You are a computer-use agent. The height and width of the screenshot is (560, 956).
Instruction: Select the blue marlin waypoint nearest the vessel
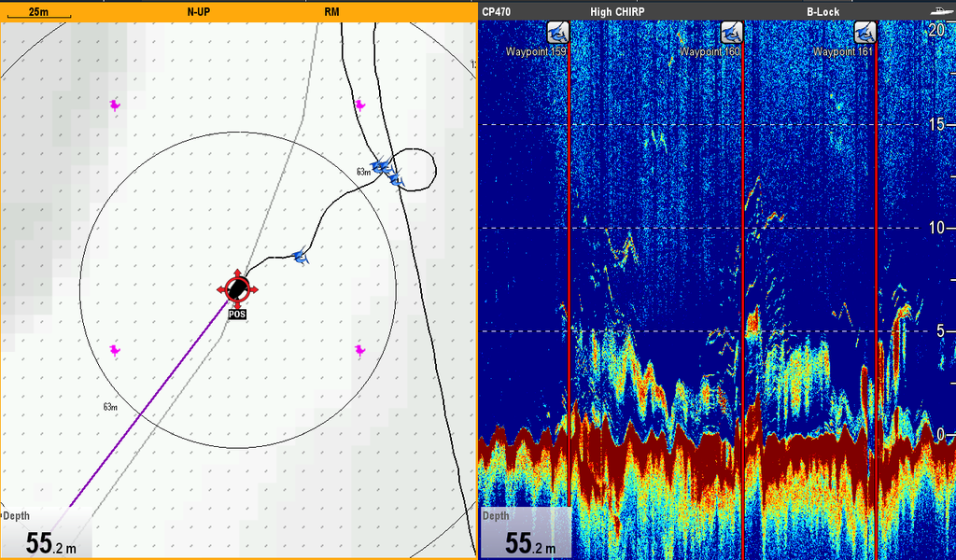tap(300, 256)
